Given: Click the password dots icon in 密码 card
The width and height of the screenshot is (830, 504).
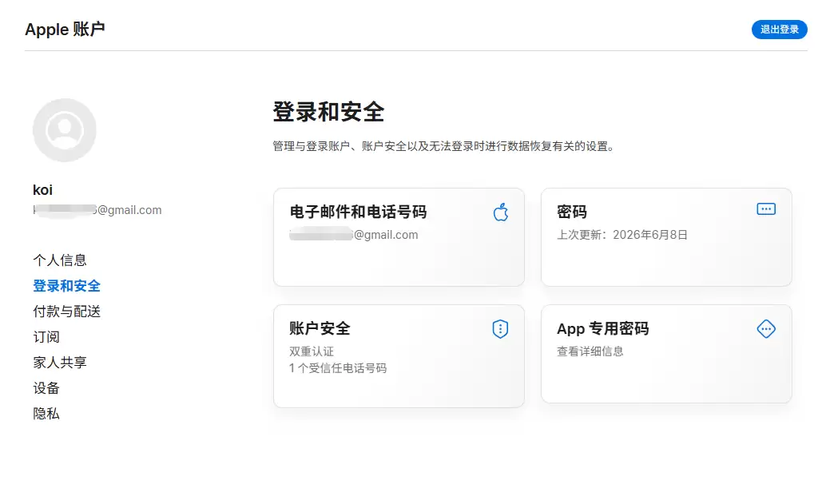Looking at the screenshot, I should pos(766,209).
